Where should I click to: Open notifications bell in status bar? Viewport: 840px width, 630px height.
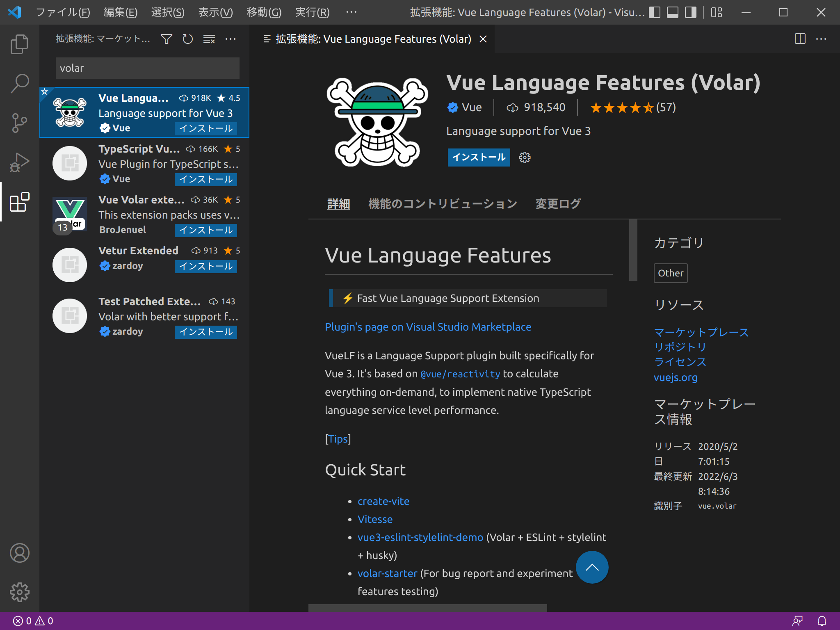pos(822,621)
